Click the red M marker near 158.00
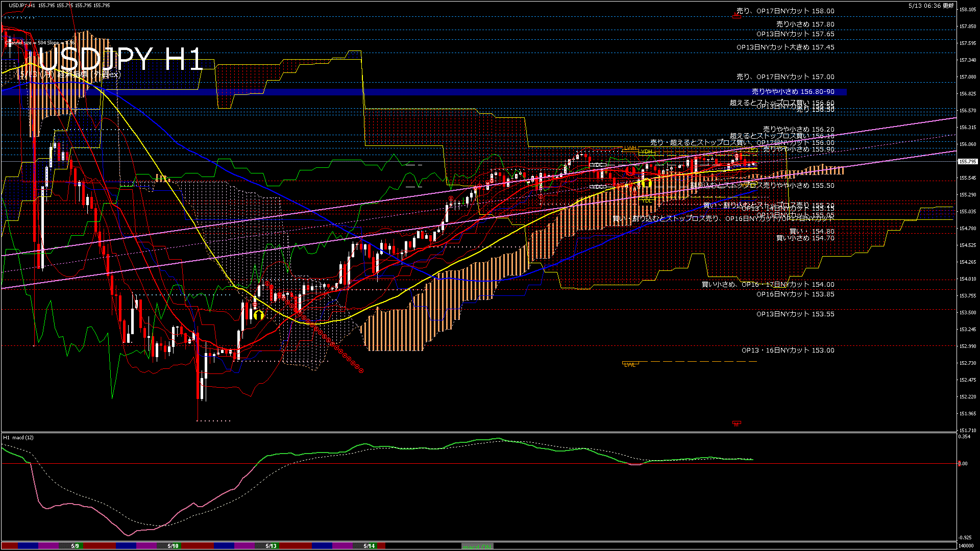 coord(737,16)
